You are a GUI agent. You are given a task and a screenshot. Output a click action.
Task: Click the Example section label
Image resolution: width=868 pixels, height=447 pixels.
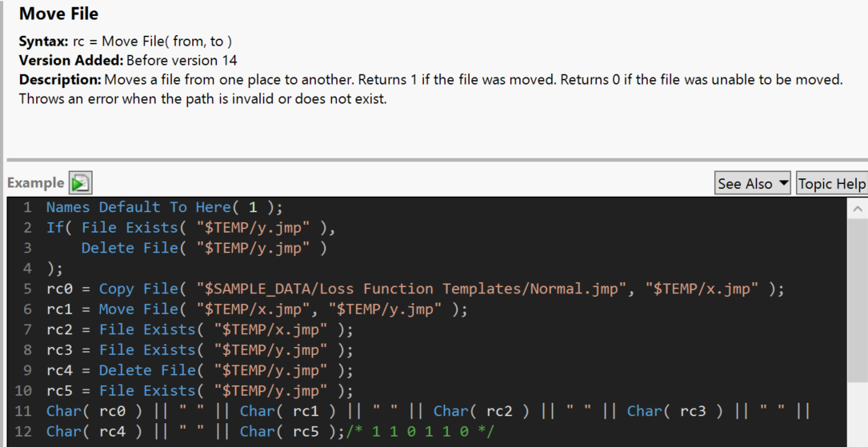[35, 183]
